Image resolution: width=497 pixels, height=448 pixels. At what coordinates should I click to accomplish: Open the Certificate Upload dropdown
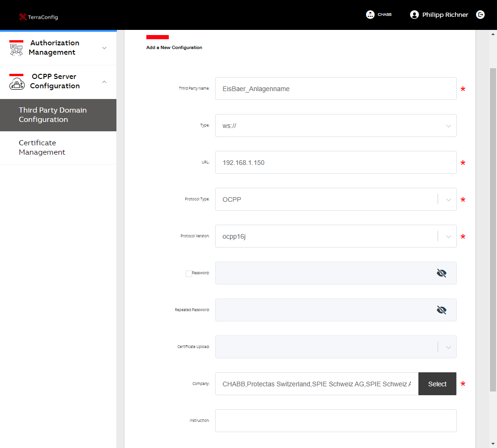pyautogui.click(x=336, y=347)
